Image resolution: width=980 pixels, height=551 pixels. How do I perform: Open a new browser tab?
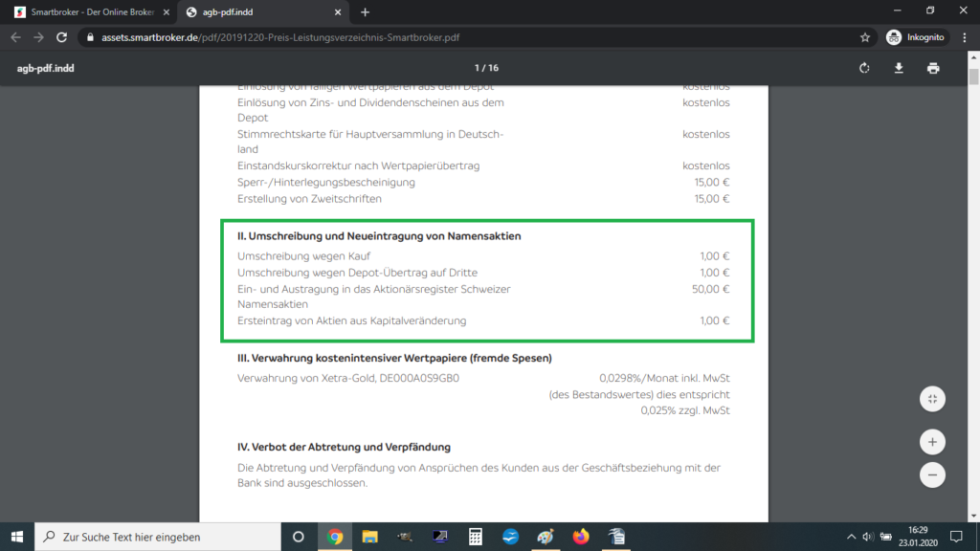365,11
